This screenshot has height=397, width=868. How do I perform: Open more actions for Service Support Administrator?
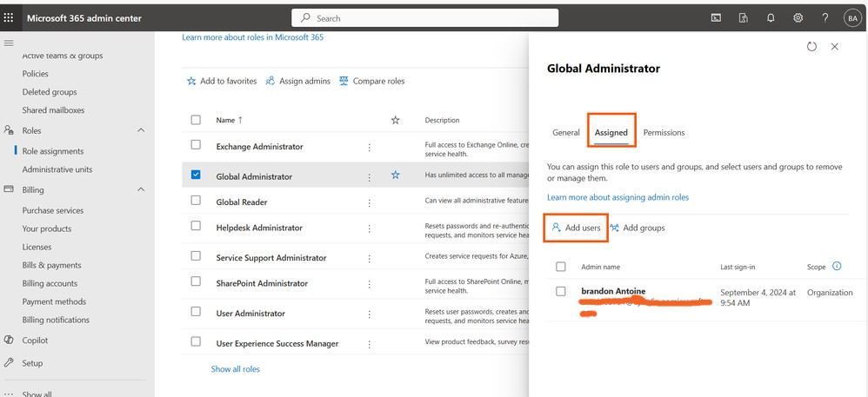[370, 258]
